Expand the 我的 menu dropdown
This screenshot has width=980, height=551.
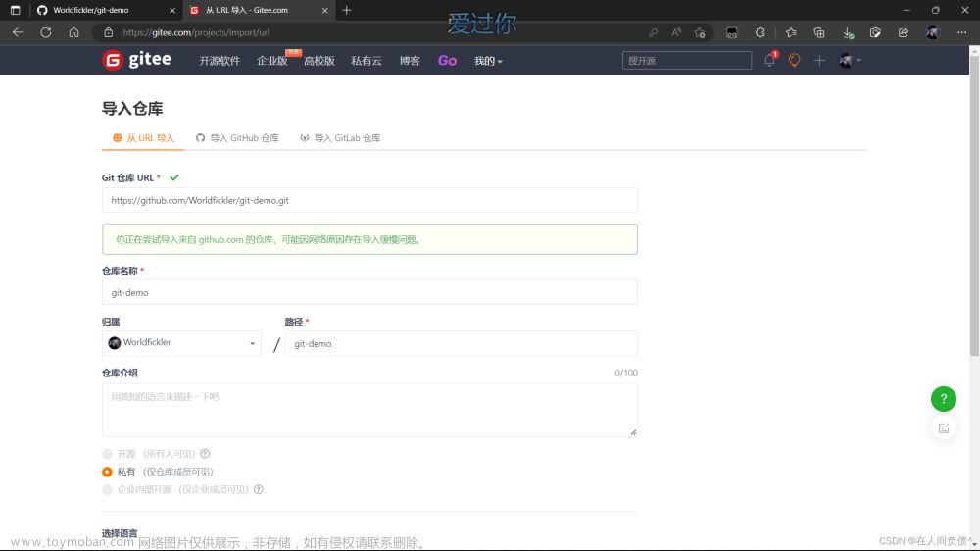pos(488,61)
